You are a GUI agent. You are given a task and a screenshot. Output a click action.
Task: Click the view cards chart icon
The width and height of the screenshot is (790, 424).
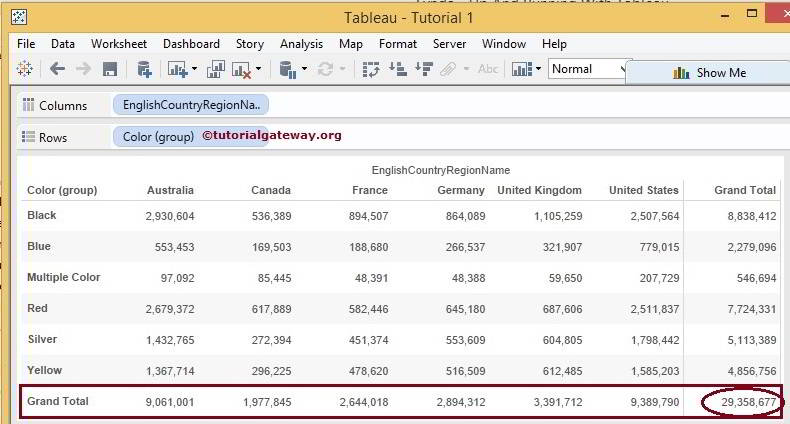coord(522,69)
